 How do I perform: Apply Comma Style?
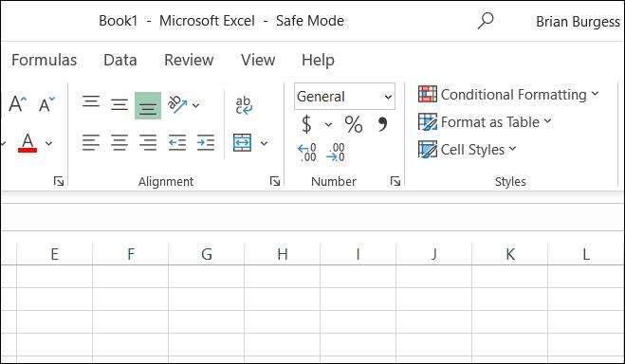pyautogui.click(x=382, y=124)
